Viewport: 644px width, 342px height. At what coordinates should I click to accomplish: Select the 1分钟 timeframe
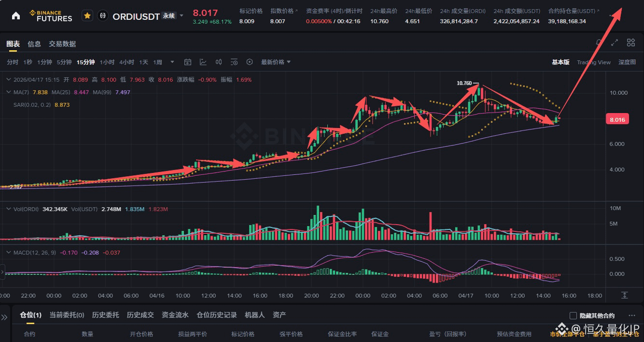(44, 62)
